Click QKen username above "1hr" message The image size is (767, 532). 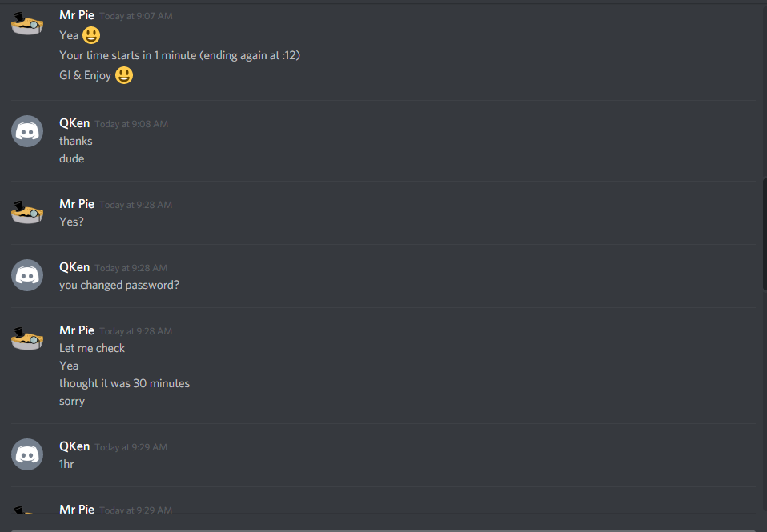[74, 446]
